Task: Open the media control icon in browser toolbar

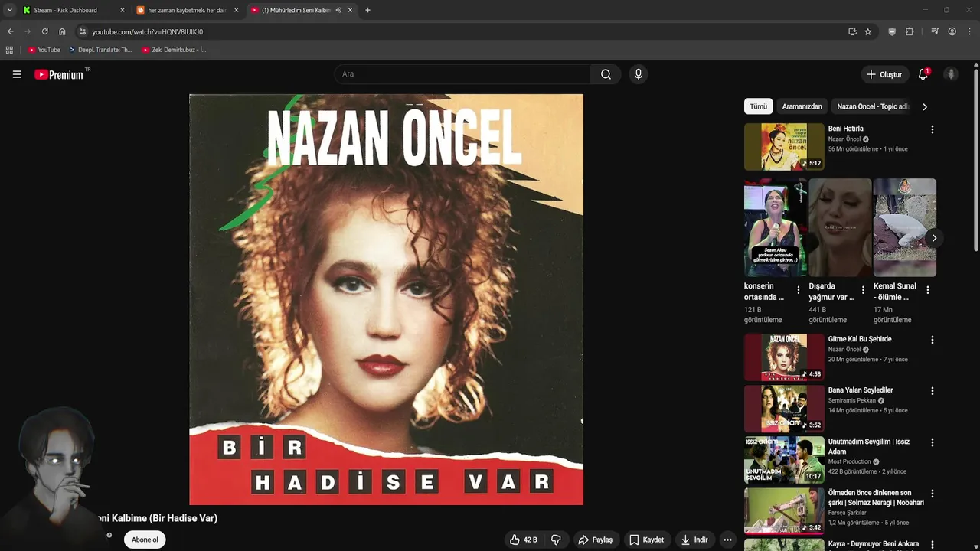Action: [935, 31]
